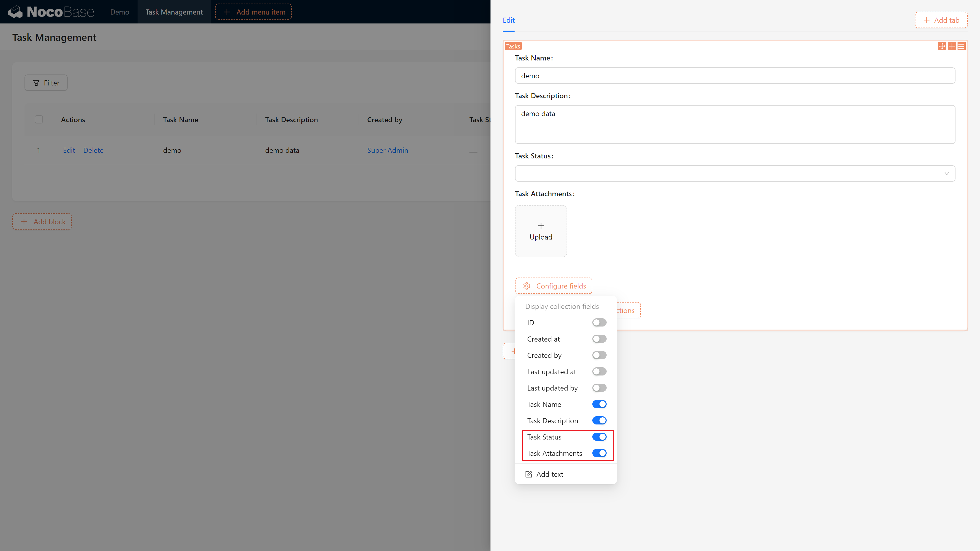980x551 pixels.
Task: Select the Demo menu item
Action: [x=119, y=11]
